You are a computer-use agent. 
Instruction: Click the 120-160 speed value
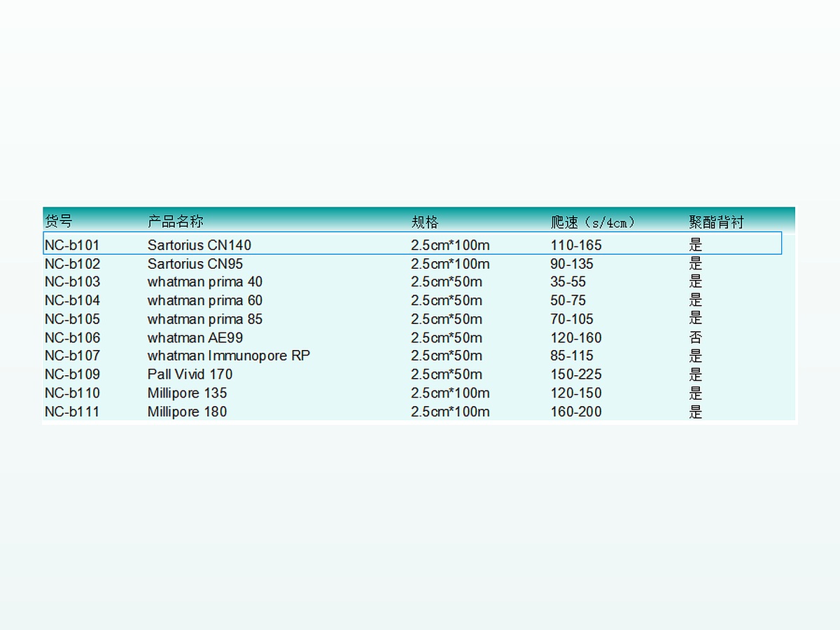(x=576, y=337)
